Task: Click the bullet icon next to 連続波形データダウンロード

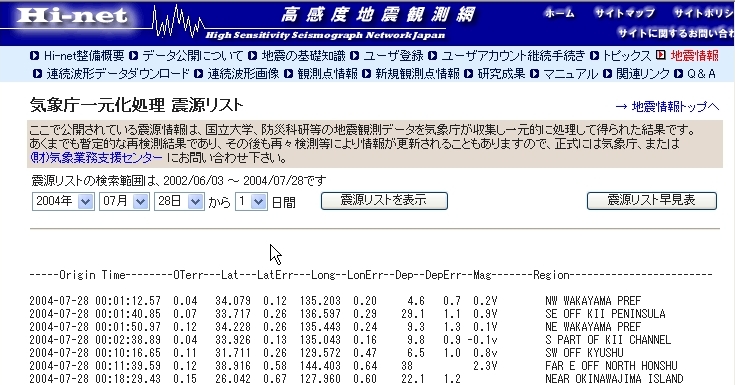Action: (38, 74)
